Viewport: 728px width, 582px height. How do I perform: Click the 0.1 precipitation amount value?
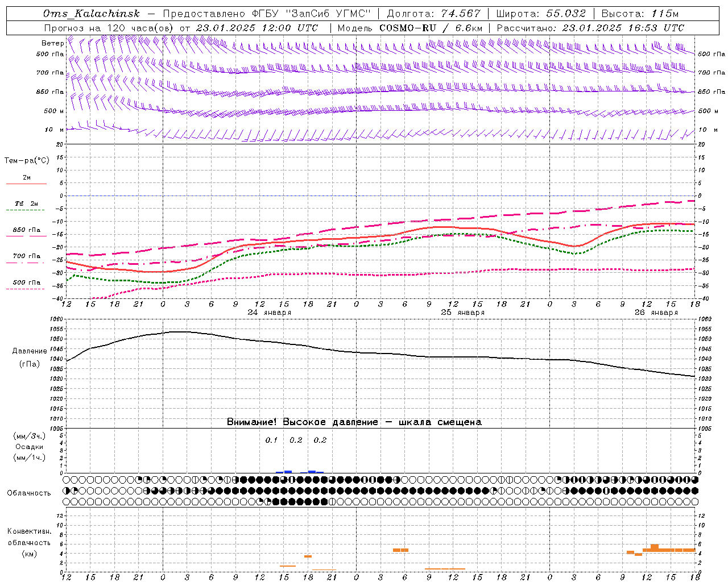(x=271, y=440)
